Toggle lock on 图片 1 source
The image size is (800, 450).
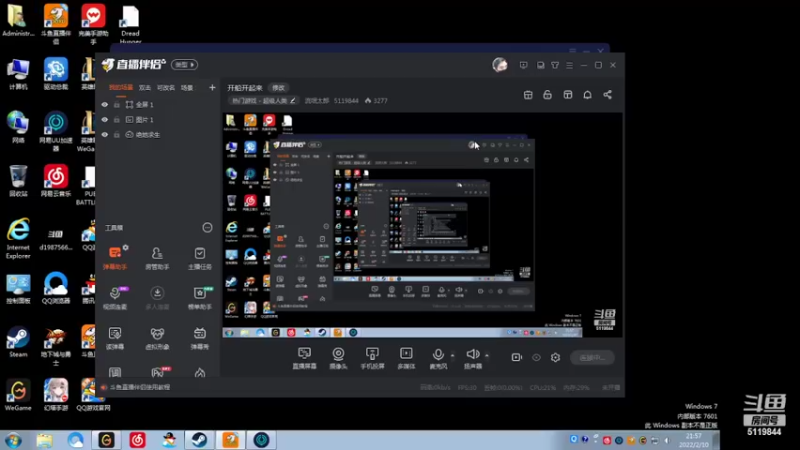click(x=117, y=119)
